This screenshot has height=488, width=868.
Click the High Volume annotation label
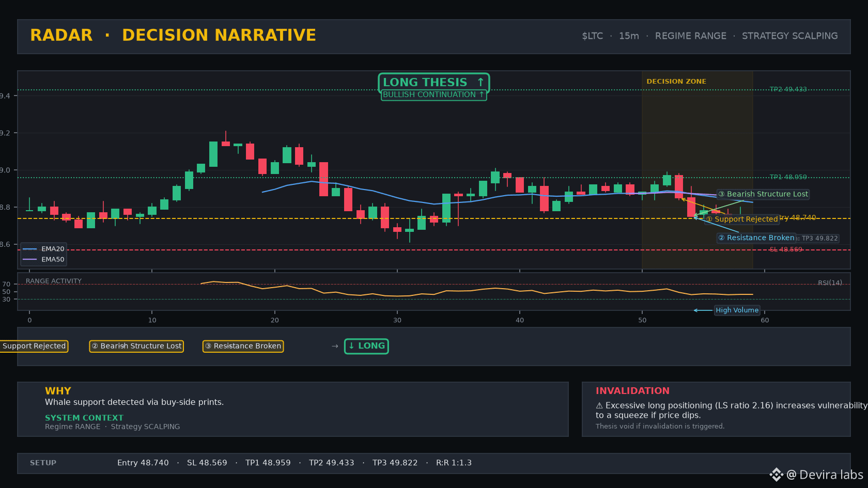pos(737,310)
